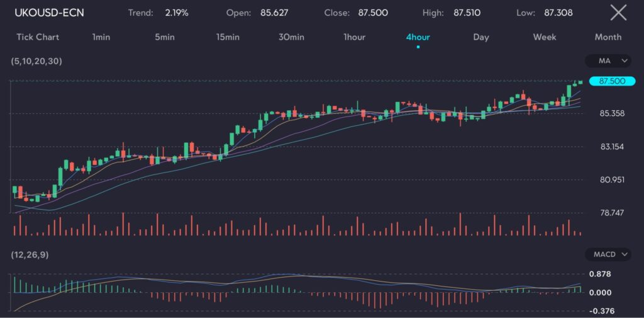
Task: Show the Week interval chart
Action: point(545,37)
